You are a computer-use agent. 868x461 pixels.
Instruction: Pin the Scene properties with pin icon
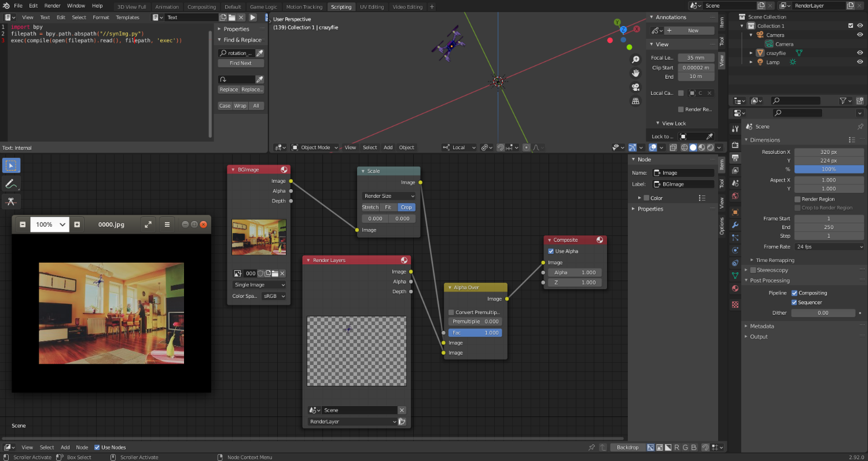pos(860,126)
